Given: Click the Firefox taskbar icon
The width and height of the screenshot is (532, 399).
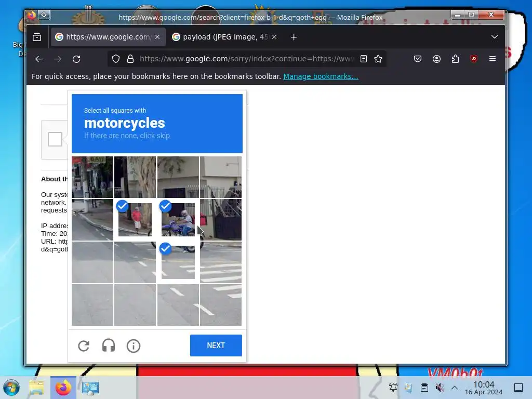Looking at the screenshot, I should click(63, 388).
